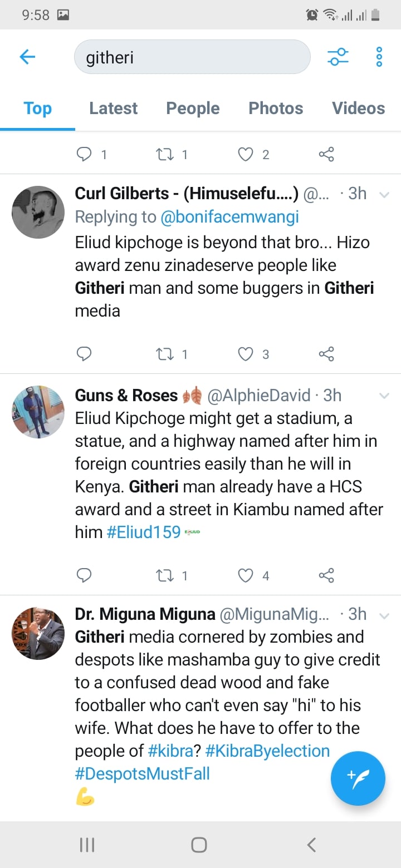Switch to the Latest tab
The width and height of the screenshot is (401, 868).
click(x=113, y=108)
